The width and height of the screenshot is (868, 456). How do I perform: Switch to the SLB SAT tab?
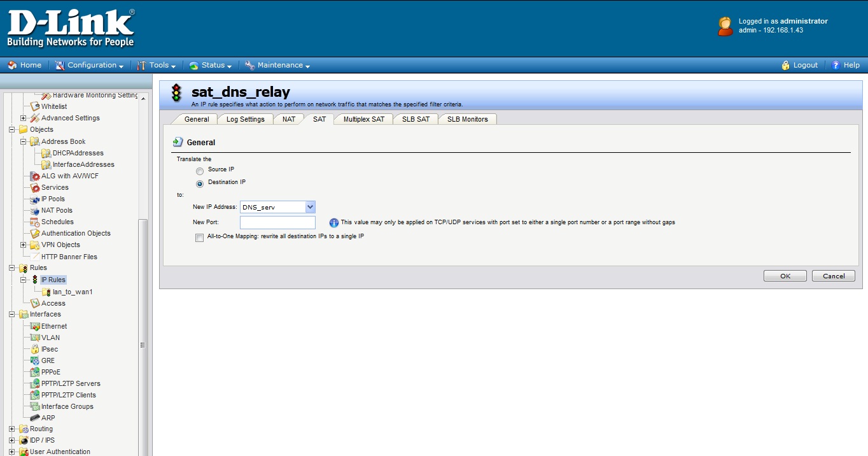pyautogui.click(x=416, y=119)
